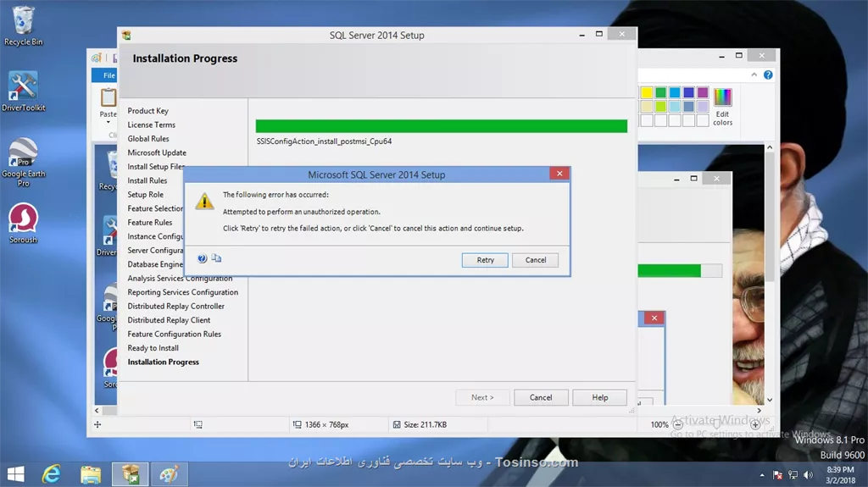Open the Recycle Bin desktop icon
Viewport: 868px width, 487px height.
coord(23,25)
